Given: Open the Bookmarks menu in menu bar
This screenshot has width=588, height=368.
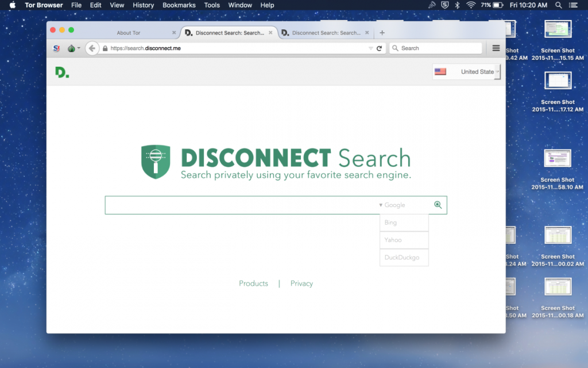Looking at the screenshot, I should click(179, 5).
